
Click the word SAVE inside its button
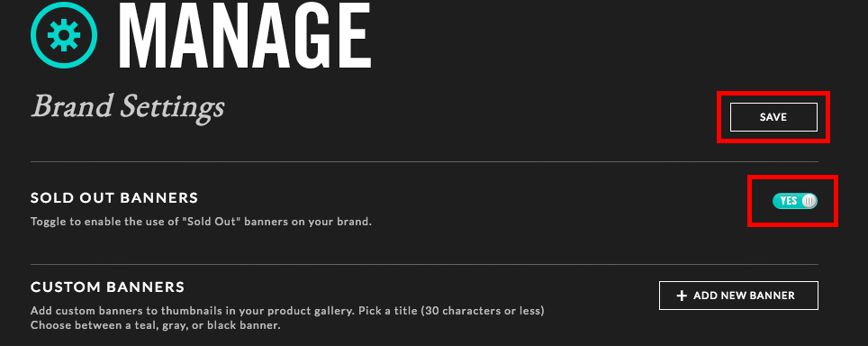(773, 117)
